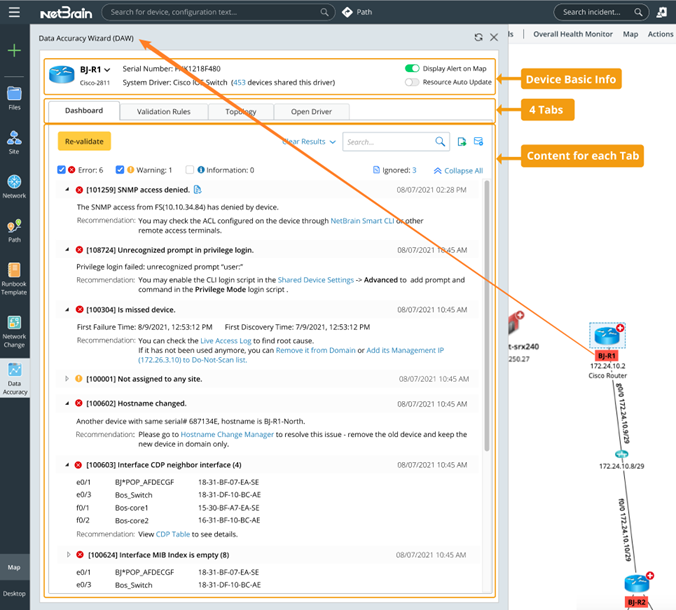Click the email results icon
Screen dimensions: 676x610
pyautogui.click(x=478, y=141)
